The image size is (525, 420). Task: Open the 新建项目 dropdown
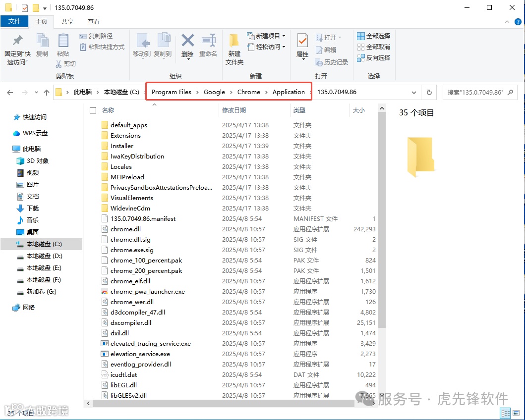[266, 36]
